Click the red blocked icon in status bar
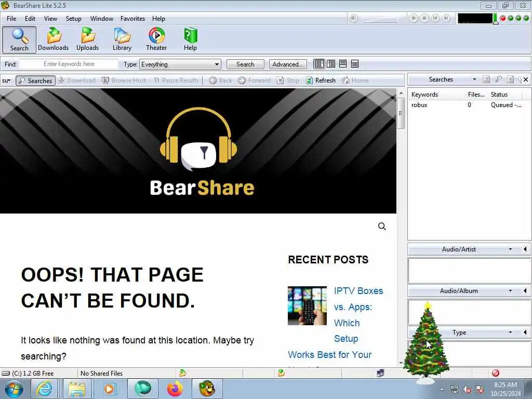 495,373
